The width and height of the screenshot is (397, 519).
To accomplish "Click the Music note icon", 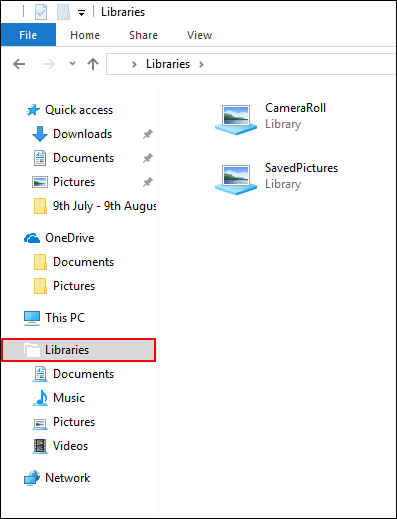I will [40, 398].
